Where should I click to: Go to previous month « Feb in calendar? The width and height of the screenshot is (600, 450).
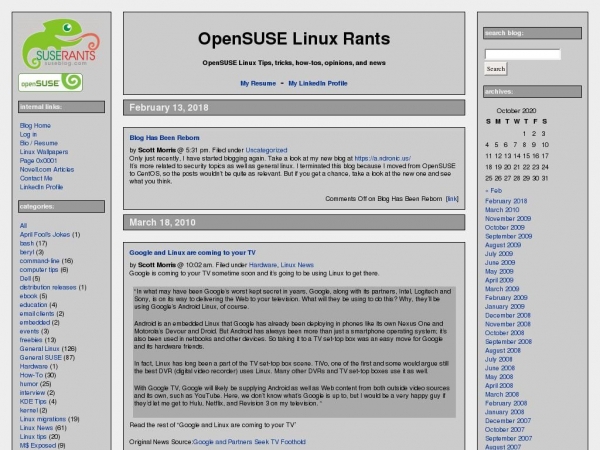(x=493, y=191)
